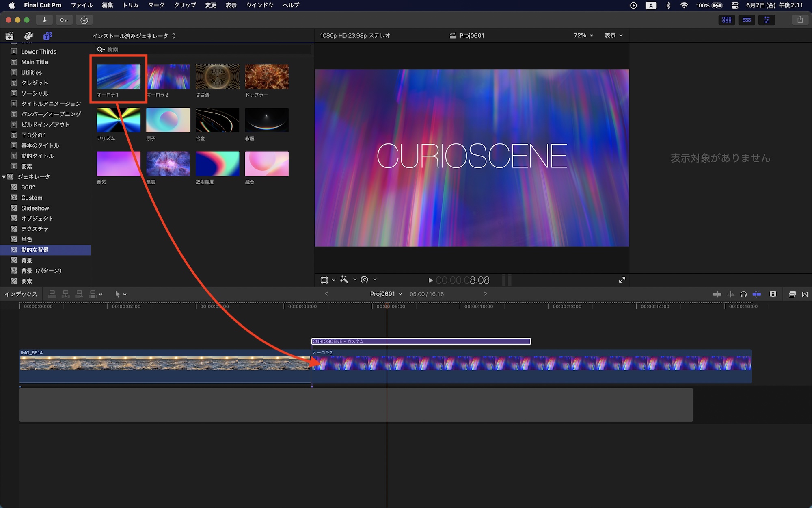Image resolution: width=812 pixels, height=508 pixels.
Task: Open the マーク menu
Action: point(156,5)
